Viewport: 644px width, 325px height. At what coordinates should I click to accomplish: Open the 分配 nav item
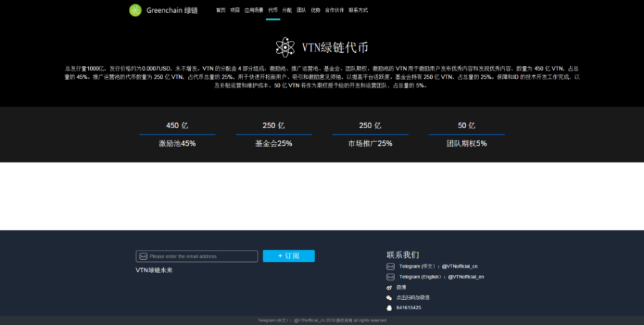click(287, 10)
